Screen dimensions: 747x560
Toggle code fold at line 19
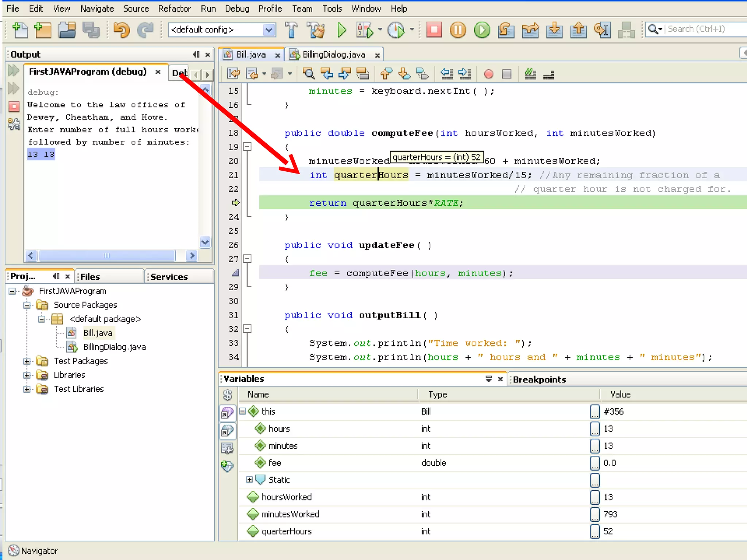tap(247, 147)
